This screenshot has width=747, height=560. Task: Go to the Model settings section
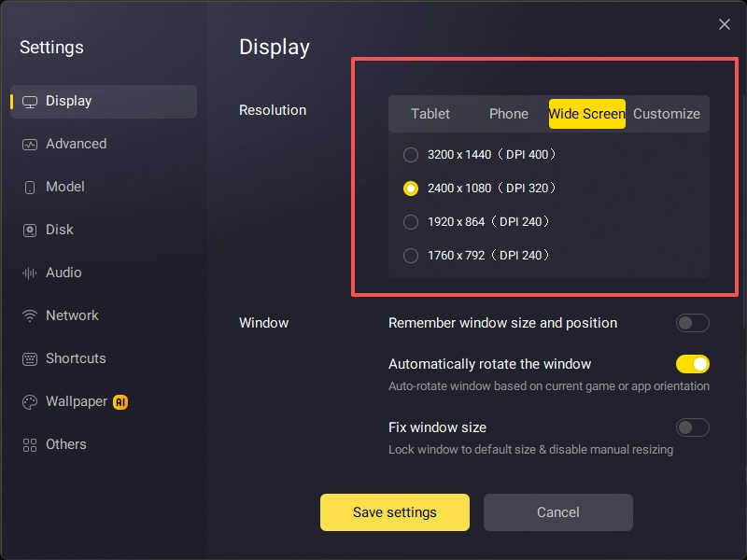(x=104, y=188)
